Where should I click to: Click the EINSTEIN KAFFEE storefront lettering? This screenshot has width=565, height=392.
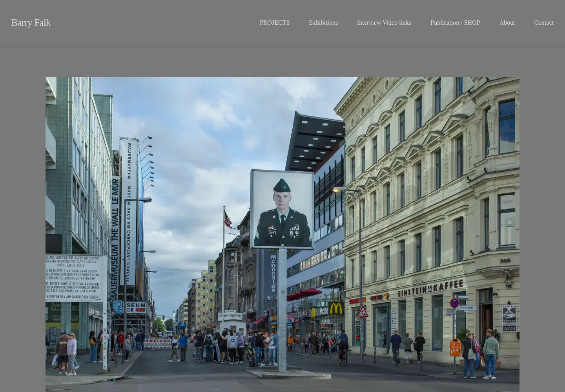(x=430, y=288)
